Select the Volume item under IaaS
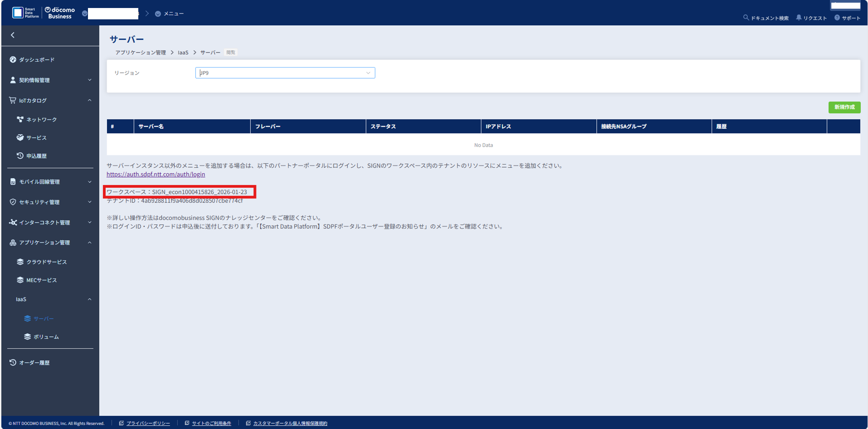Screen dimensions: 868x429 (x=46, y=337)
